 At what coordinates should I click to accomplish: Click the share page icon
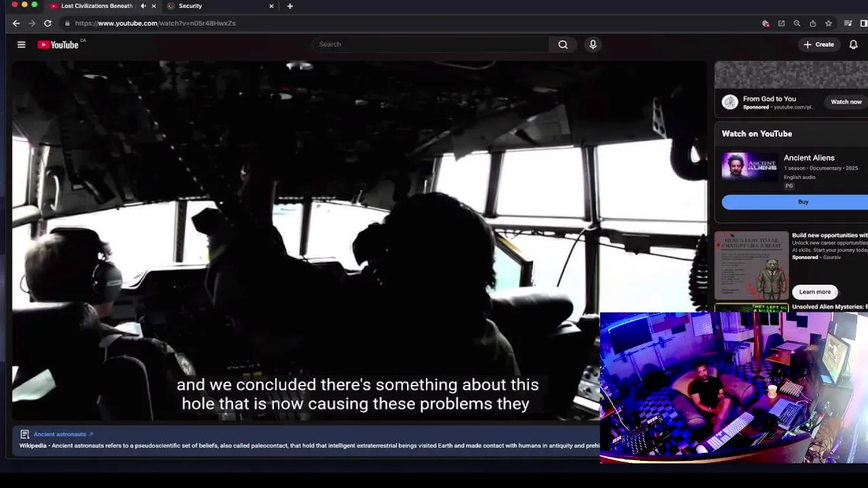(812, 23)
